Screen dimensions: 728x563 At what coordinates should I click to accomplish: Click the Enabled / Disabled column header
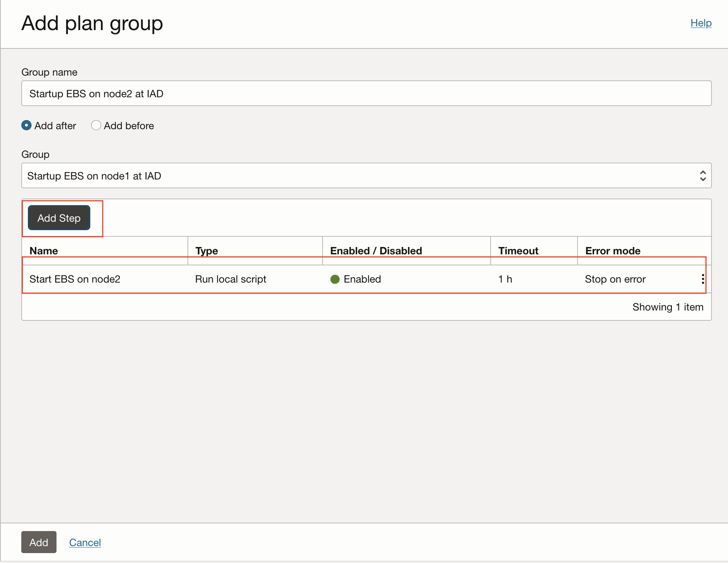pyautogui.click(x=376, y=251)
